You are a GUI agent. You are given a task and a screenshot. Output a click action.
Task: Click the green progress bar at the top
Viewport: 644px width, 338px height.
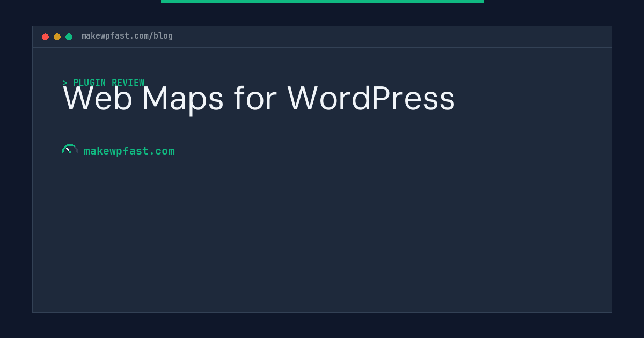tap(322, 2)
